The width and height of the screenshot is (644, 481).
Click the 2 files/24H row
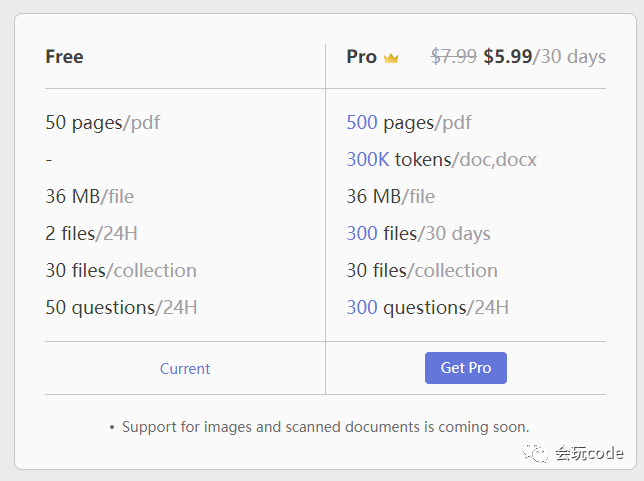coord(91,234)
